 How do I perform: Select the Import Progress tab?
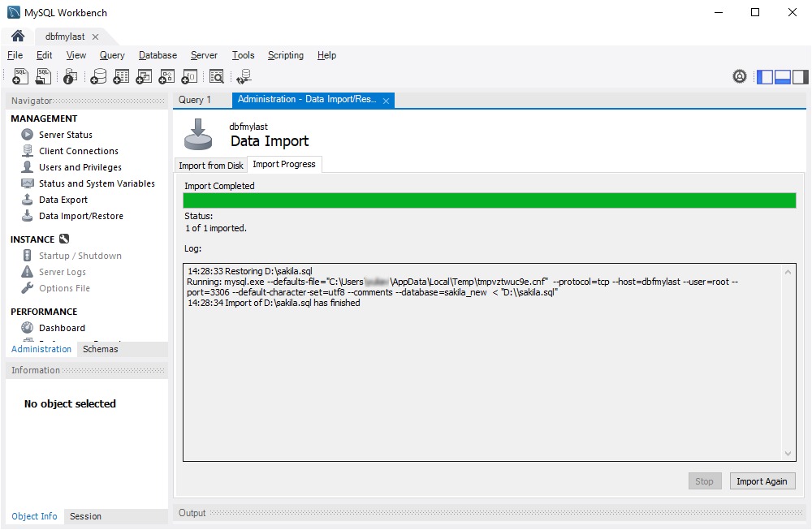283,164
